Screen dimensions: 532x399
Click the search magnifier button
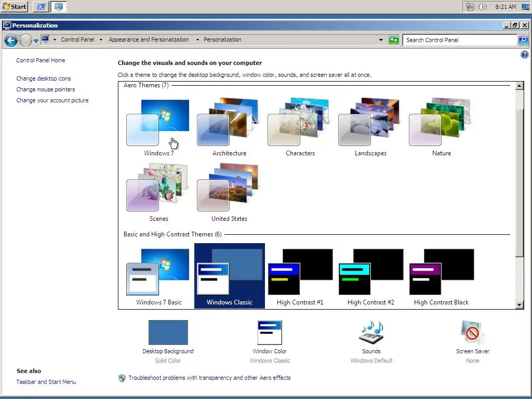[x=523, y=40]
